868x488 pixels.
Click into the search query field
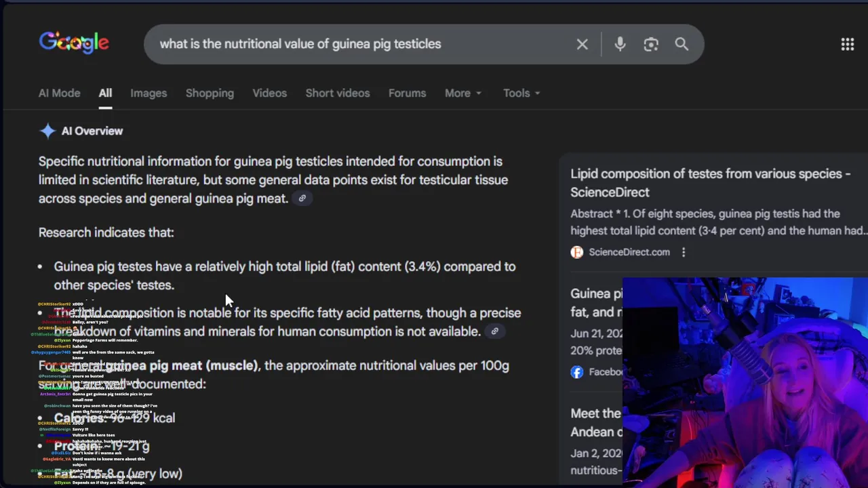(x=359, y=44)
